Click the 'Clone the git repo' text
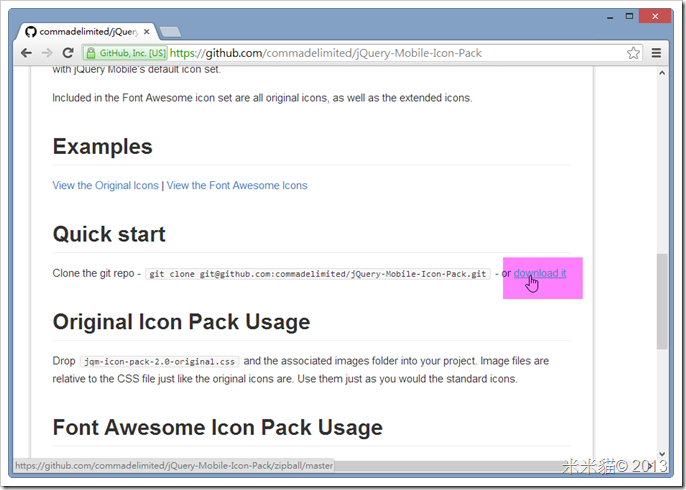 coord(93,273)
